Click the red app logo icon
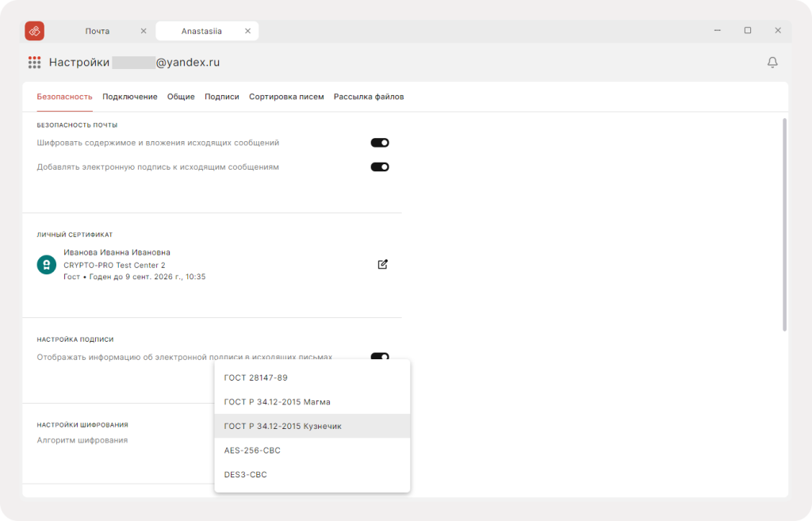This screenshot has height=521, width=812. point(35,31)
